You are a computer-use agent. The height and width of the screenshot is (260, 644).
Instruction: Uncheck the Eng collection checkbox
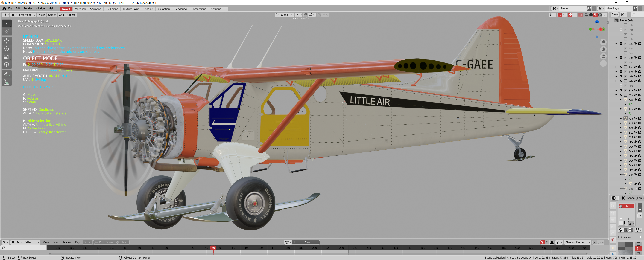click(x=621, y=58)
